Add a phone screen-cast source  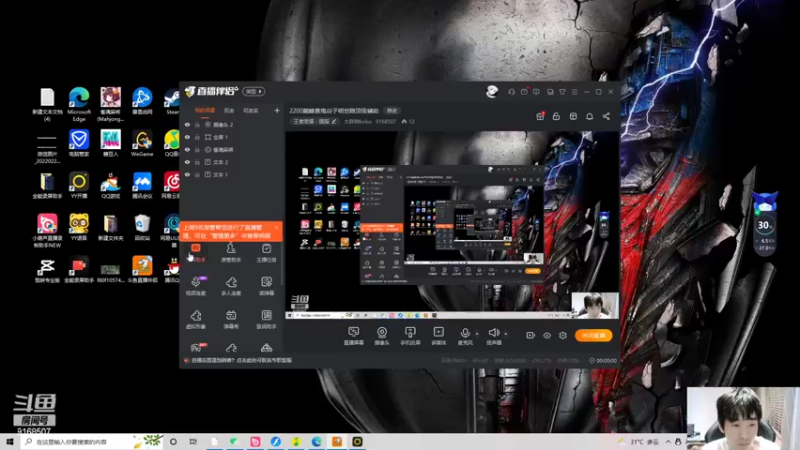tap(410, 336)
